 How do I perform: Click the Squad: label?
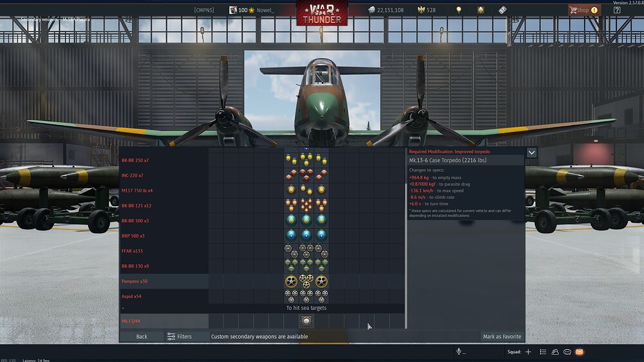[514, 352]
